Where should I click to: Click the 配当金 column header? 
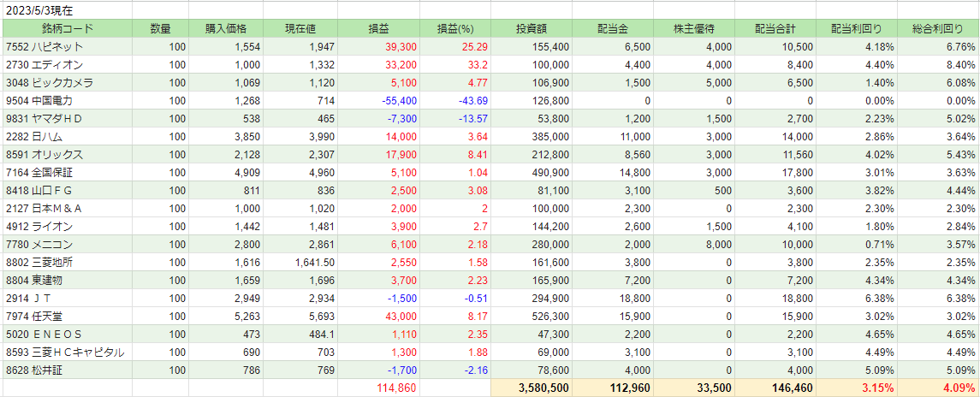[613, 29]
